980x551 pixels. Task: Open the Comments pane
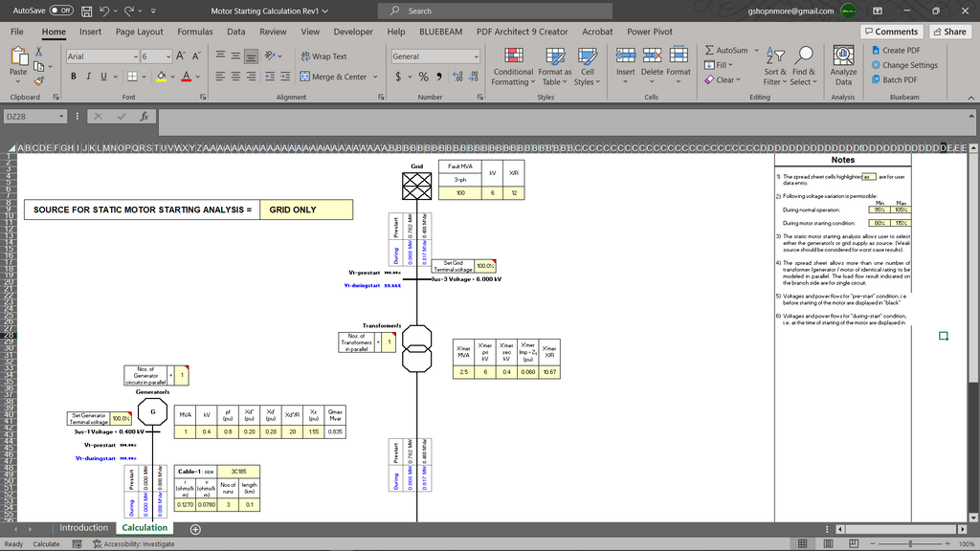coord(892,32)
